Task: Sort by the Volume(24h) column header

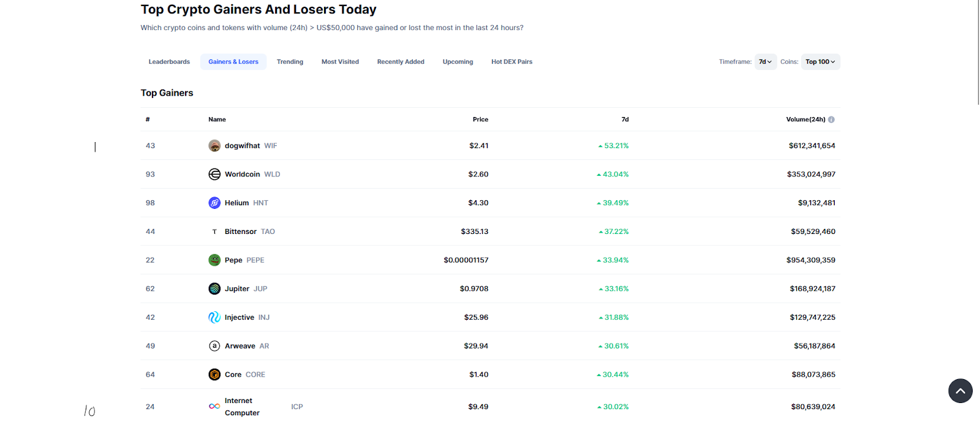Action: click(806, 119)
